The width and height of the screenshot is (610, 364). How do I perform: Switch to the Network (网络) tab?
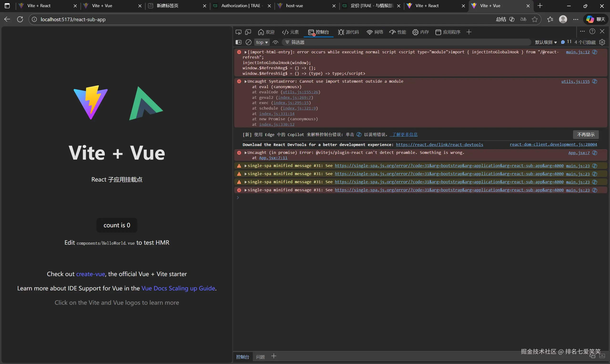point(375,32)
